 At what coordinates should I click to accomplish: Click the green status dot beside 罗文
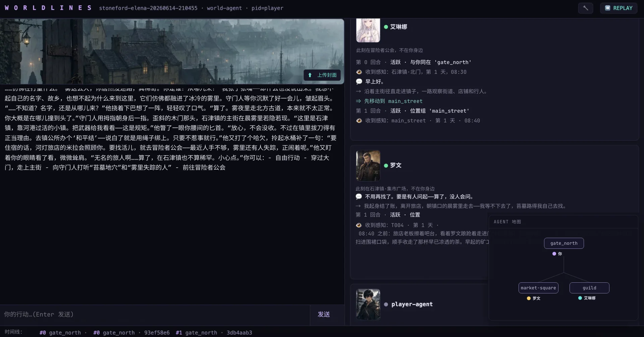pos(386,165)
